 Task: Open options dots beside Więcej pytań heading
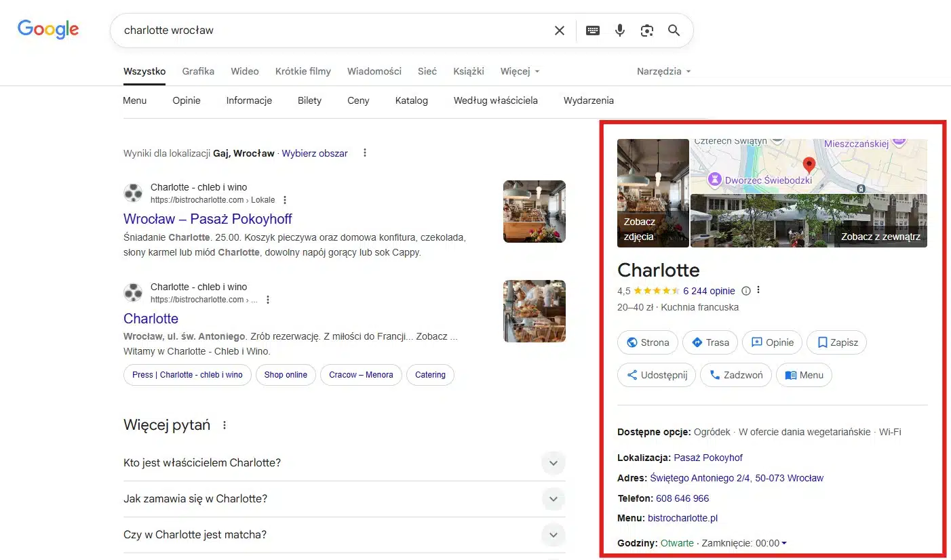225,426
